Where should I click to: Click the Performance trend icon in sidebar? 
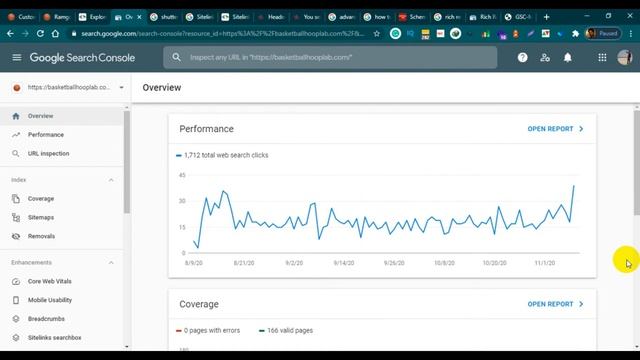[x=16, y=135]
